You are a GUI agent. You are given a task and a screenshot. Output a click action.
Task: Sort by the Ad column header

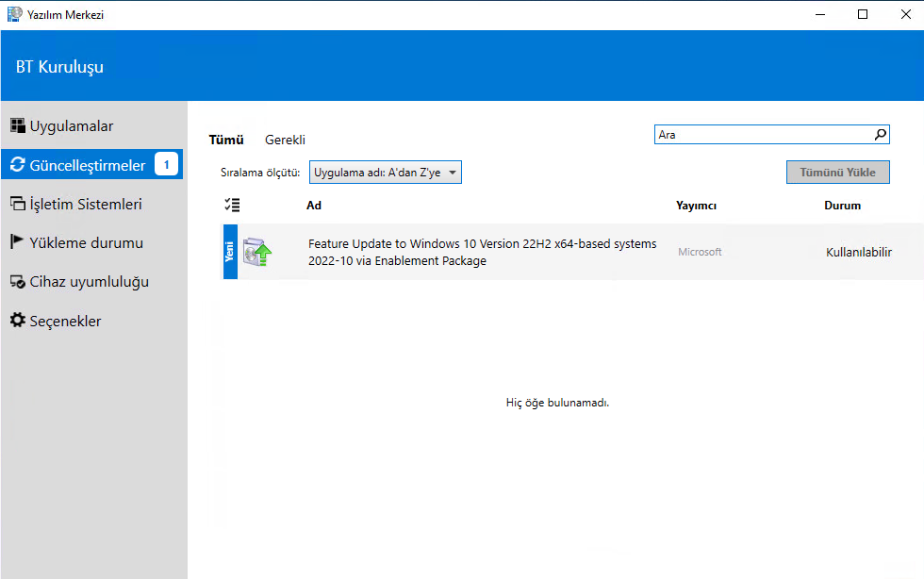pyautogui.click(x=314, y=206)
